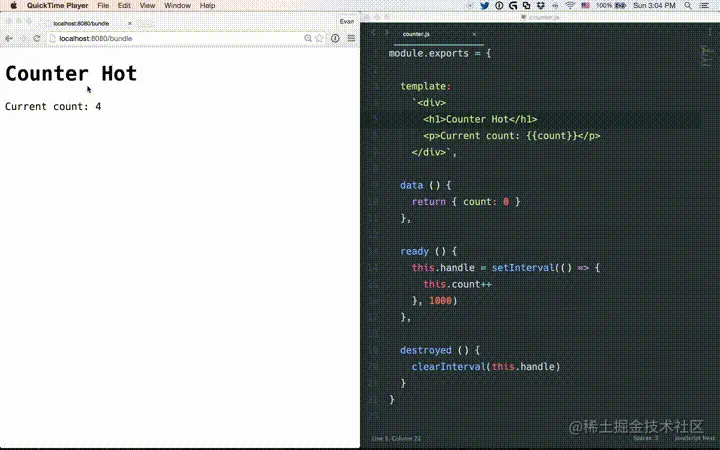Click the overlapping squares menu bar icon
Image resolution: width=720 pixels, height=450 pixels.
527,6
